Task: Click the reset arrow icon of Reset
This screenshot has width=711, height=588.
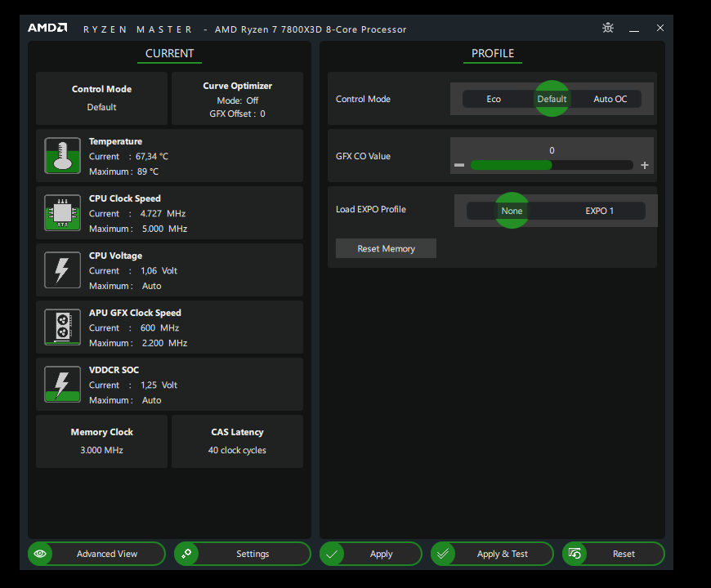Action: coord(575,554)
